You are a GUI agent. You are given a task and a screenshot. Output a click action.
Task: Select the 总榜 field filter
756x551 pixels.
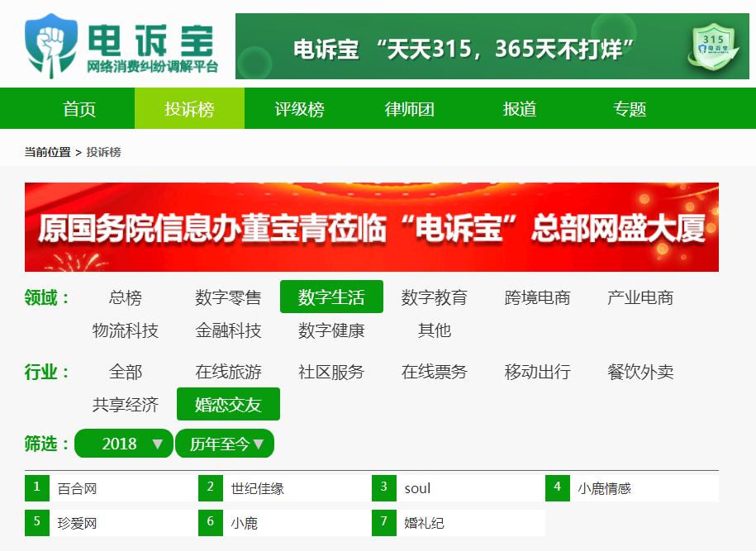(126, 297)
